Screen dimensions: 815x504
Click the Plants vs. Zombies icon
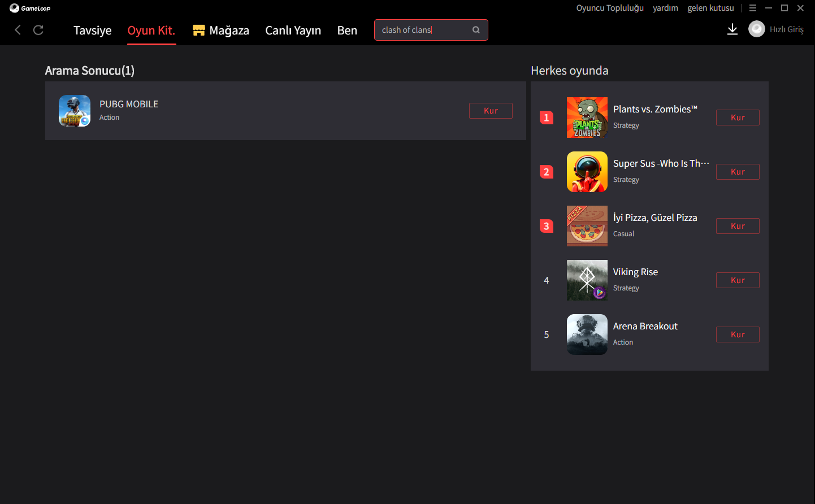pos(587,118)
